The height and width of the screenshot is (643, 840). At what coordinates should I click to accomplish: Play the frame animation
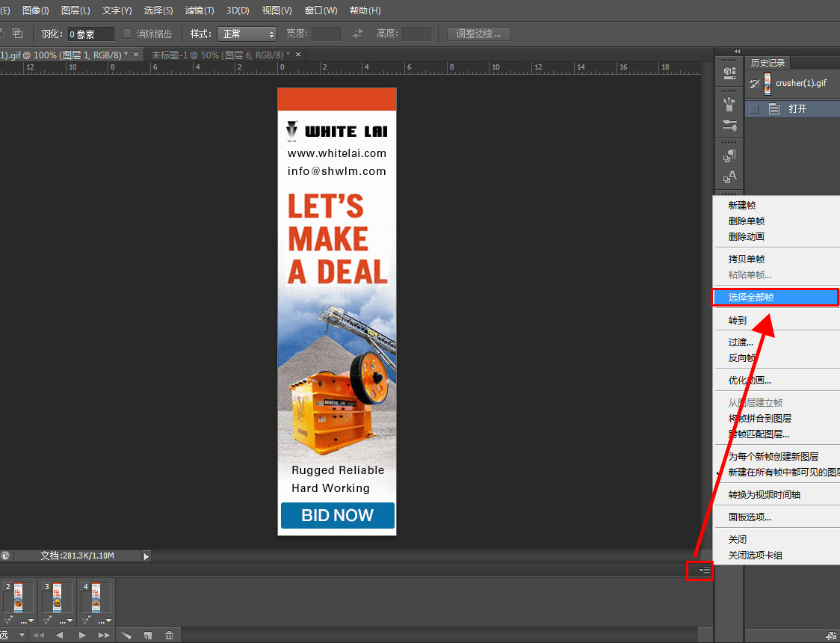tap(82, 636)
